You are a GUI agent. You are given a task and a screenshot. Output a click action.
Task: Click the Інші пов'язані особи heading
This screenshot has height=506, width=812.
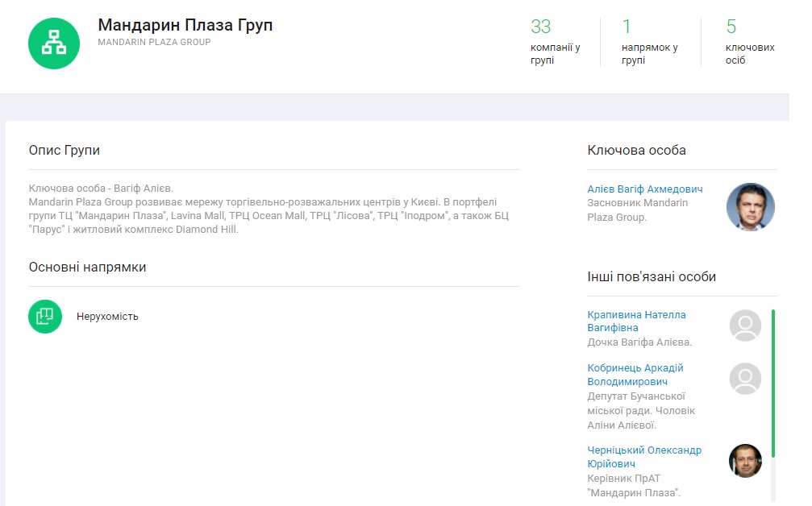click(652, 277)
